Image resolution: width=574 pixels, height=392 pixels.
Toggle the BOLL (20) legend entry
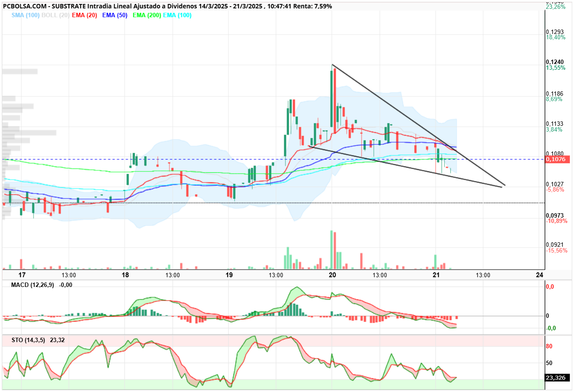56,15
